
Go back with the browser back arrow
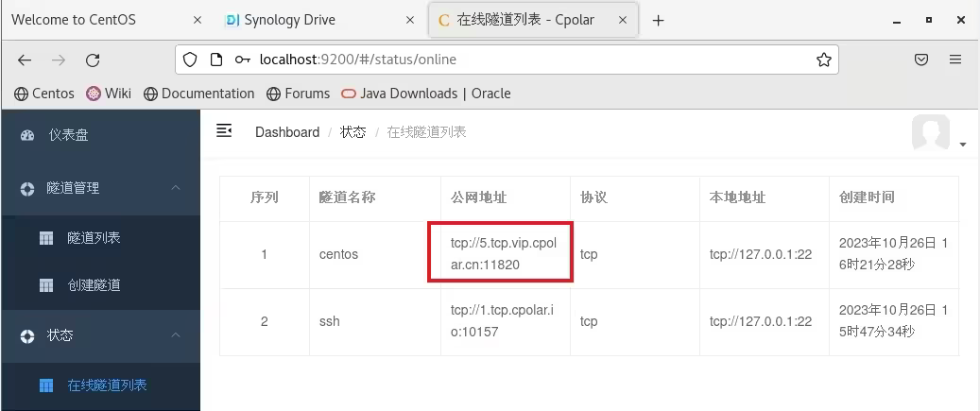tap(25, 60)
